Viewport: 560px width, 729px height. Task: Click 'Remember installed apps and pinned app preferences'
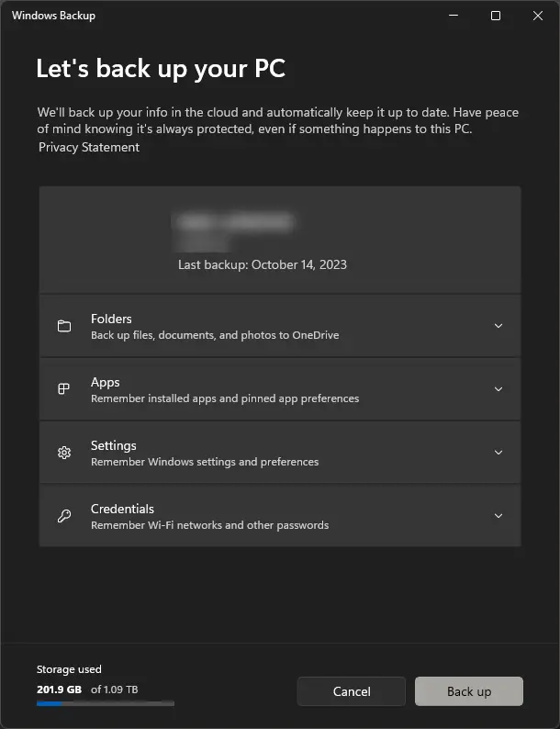click(225, 398)
